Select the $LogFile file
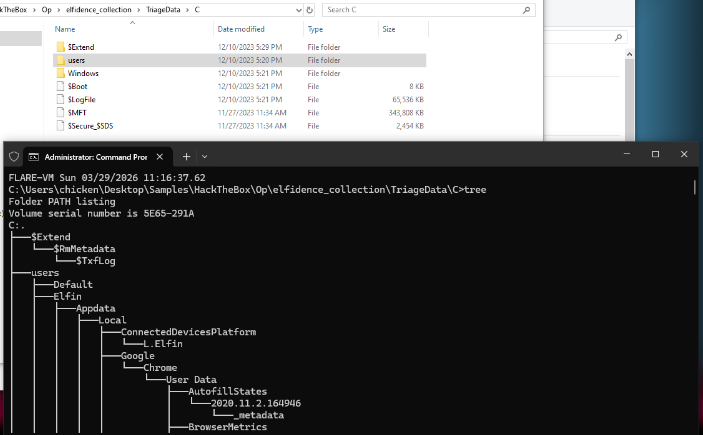This screenshot has height=435, width=703. tap(81, 100)
